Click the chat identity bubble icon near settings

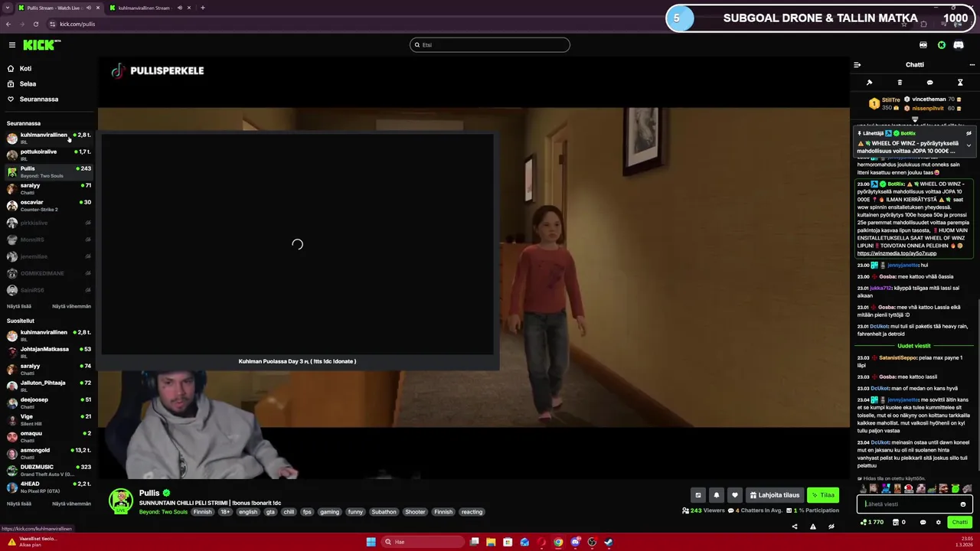[923, 522]
